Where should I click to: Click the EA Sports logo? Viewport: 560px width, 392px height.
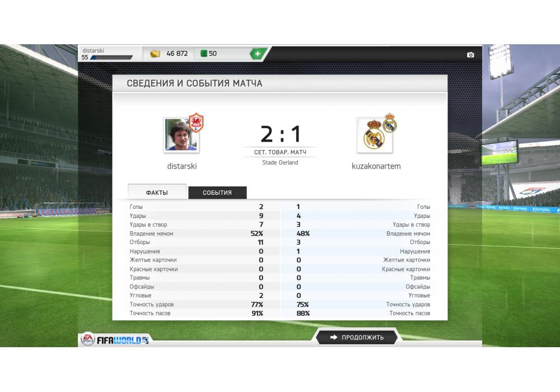[87, 339]
